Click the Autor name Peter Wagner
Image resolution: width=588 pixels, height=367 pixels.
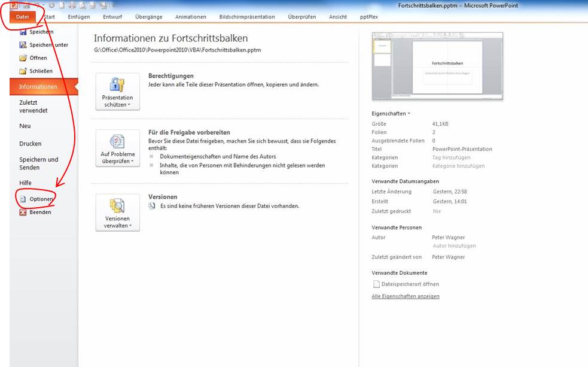click(x=448, y=238)
